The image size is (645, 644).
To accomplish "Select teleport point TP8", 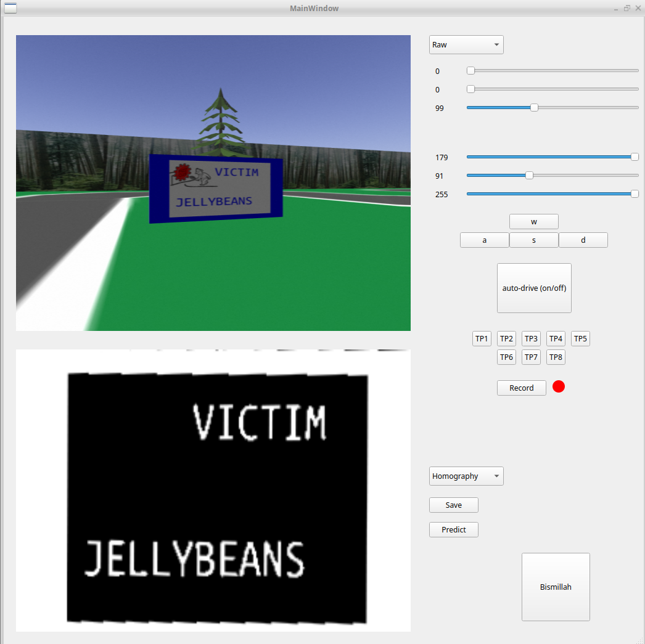I will 556,357.
